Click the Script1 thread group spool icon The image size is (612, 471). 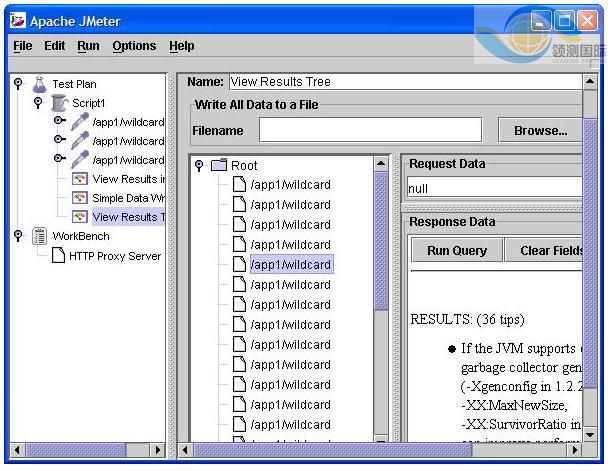tap(59, 103)
